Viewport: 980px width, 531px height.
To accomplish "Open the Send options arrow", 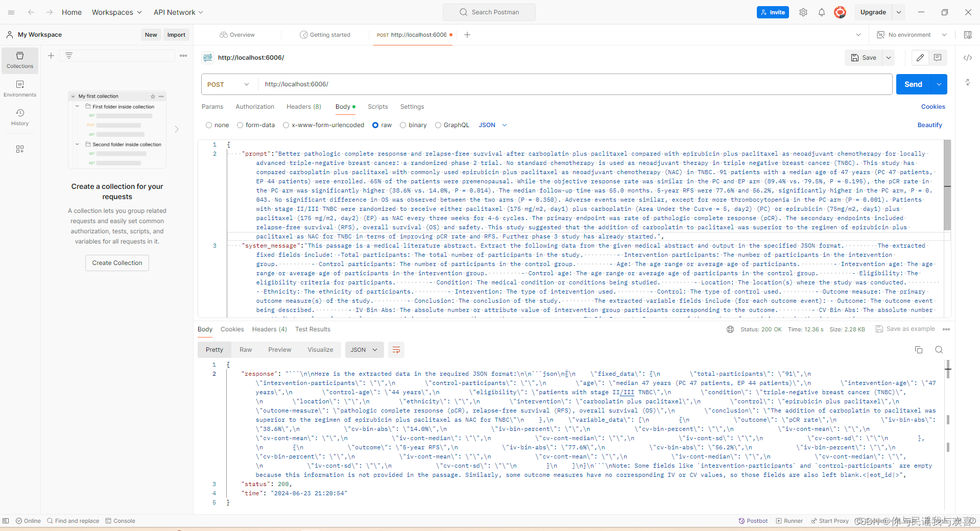I will point(939,84).
